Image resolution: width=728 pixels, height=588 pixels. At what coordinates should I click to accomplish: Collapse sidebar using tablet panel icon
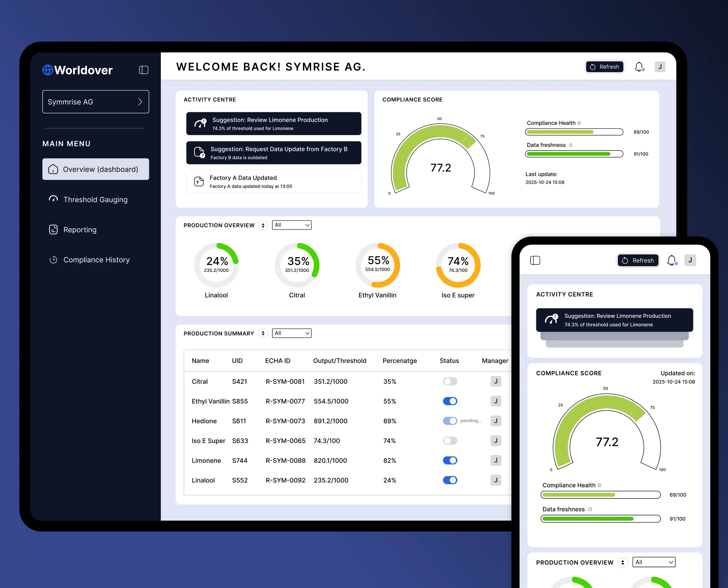144,70
